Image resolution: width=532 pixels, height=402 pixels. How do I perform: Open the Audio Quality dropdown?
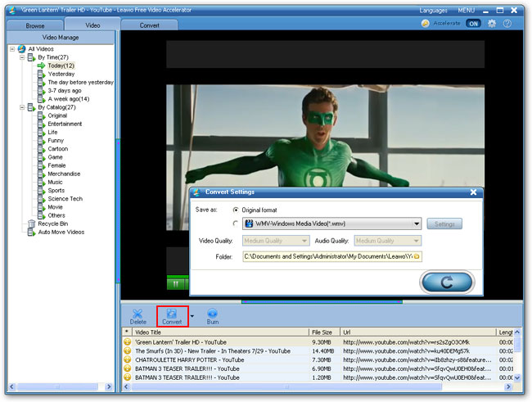[x=416, y=241]
